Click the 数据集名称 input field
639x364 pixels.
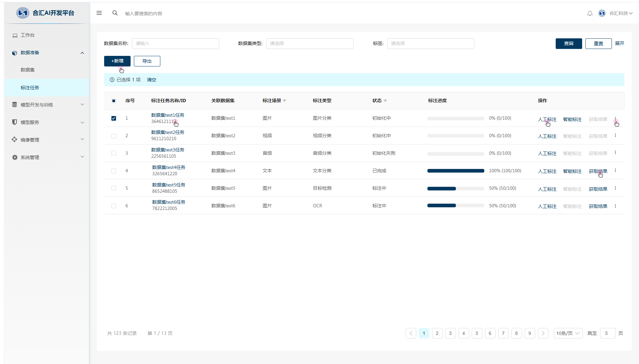pyautogui.click(x=175, y=44)
